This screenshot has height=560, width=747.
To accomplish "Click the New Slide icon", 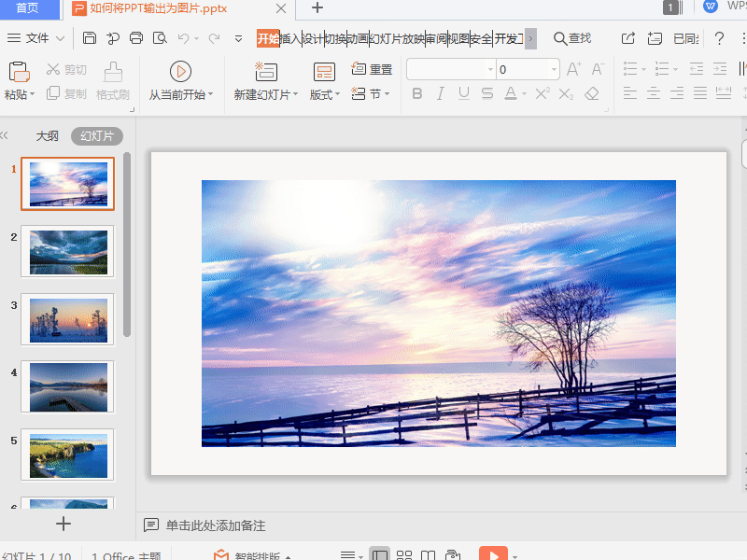I will pyautogui.click(x=266, y=73).
